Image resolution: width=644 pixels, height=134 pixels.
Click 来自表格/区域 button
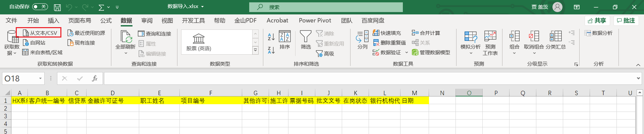(x=42, y=52)
